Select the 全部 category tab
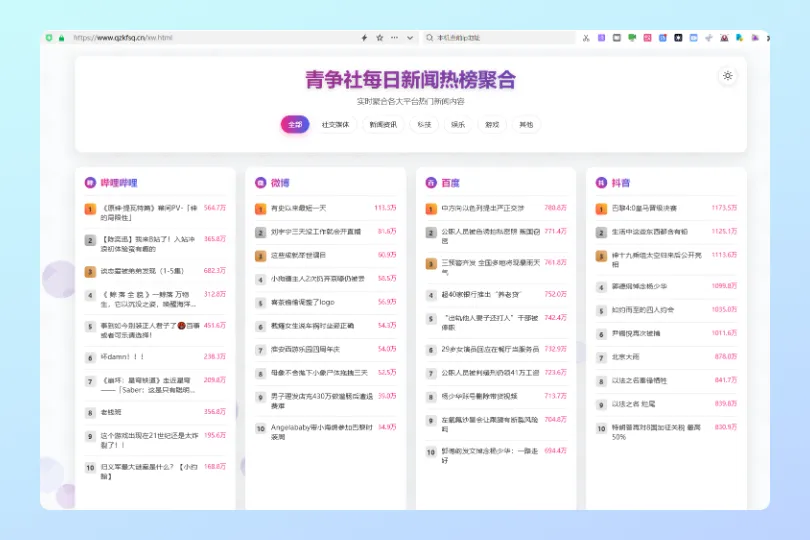The image size is (810, 540). 295,125
